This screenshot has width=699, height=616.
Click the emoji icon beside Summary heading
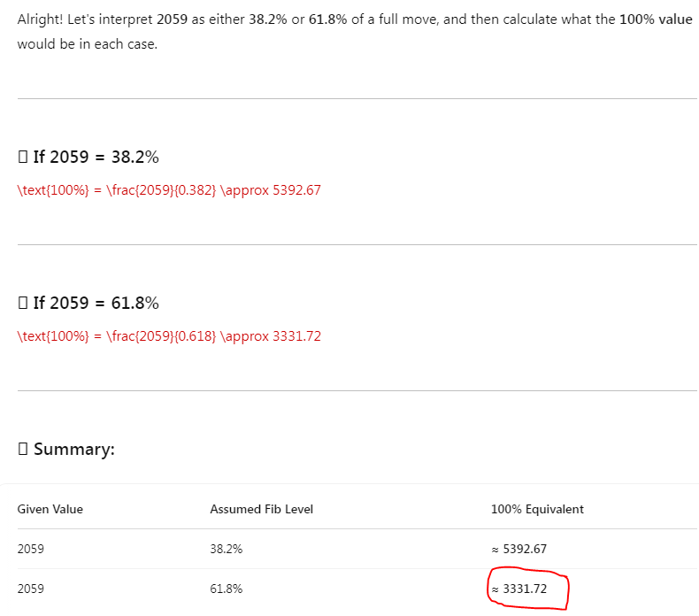[x=23, y=450]
